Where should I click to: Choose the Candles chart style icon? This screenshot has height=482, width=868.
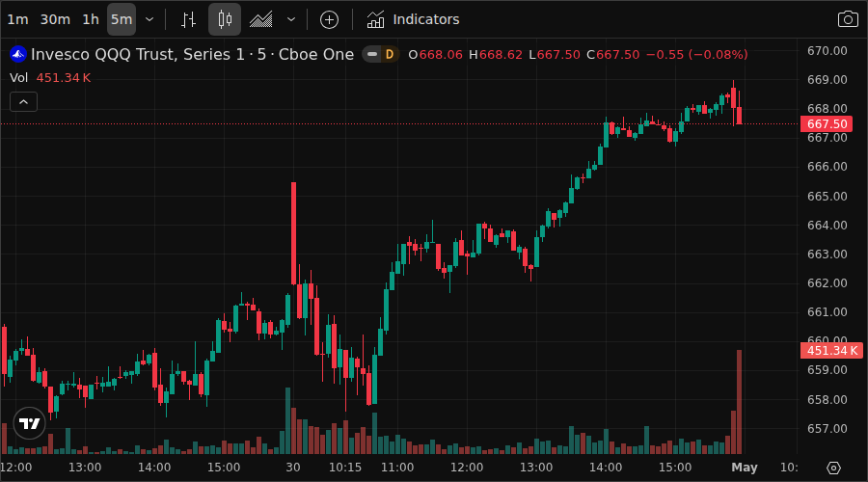coord(225,19)
